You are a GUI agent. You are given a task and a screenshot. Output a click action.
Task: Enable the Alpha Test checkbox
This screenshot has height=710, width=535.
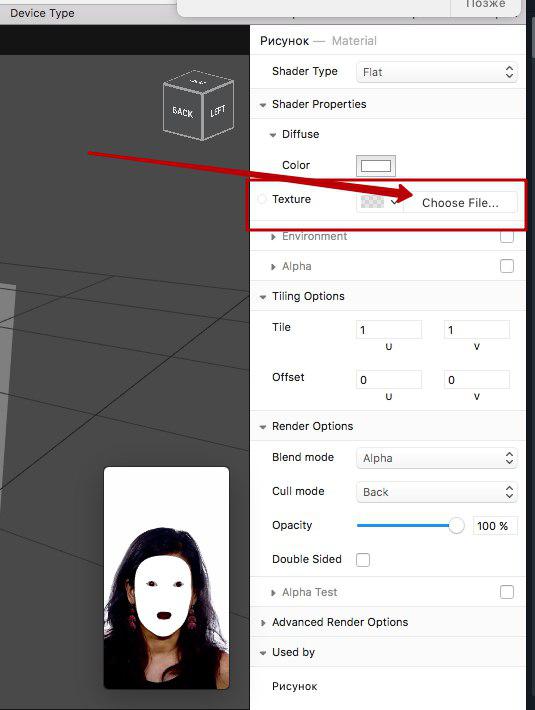click(x=506, y=592)
